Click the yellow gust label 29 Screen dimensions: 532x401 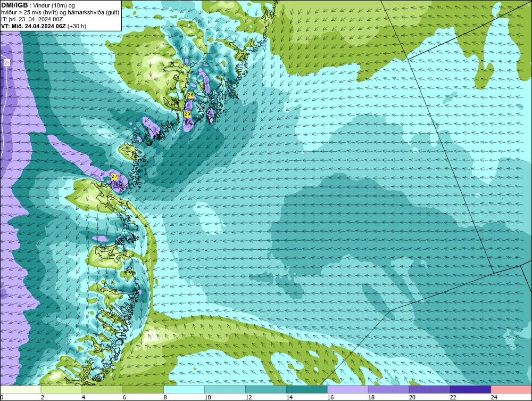187,114
